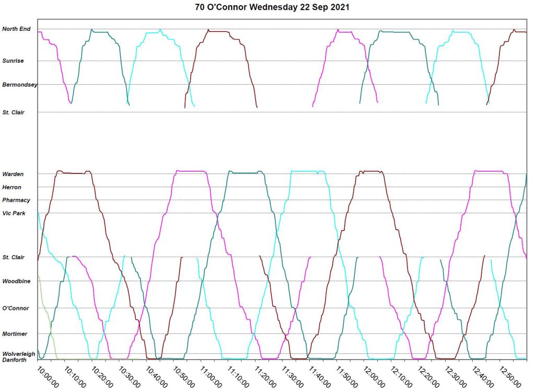Screen dimensions: 535x392
Task: Select the Wolverleigh axis label
Action: [18, 354]
